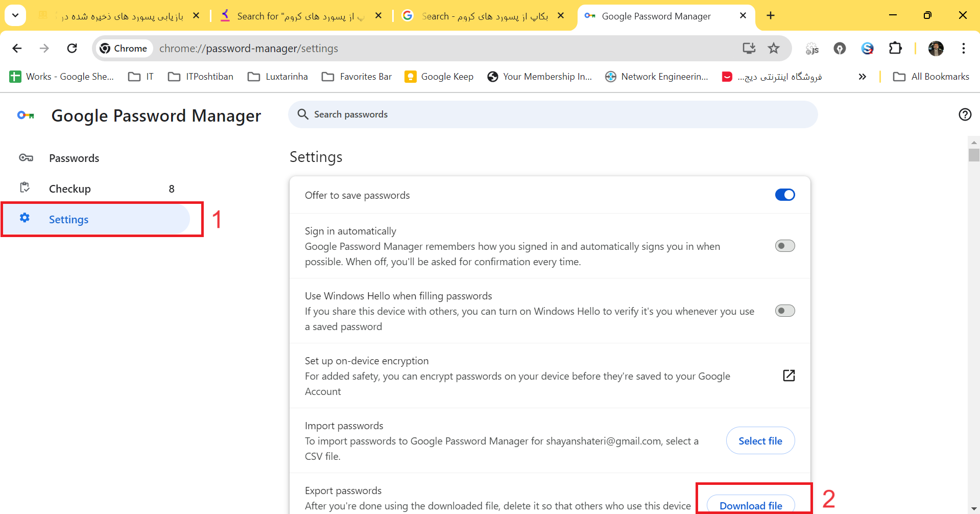Image resolution: width=980 pixels, height=514 pixels.
Task: Click the page scrollbar down arrow
Action: [974, 509]
